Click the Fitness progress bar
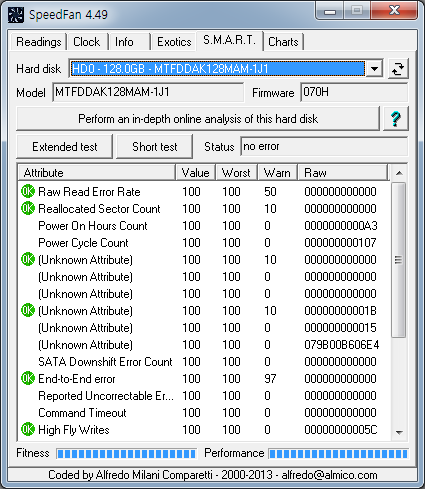The image size is (425, 489). pos(126,453)
